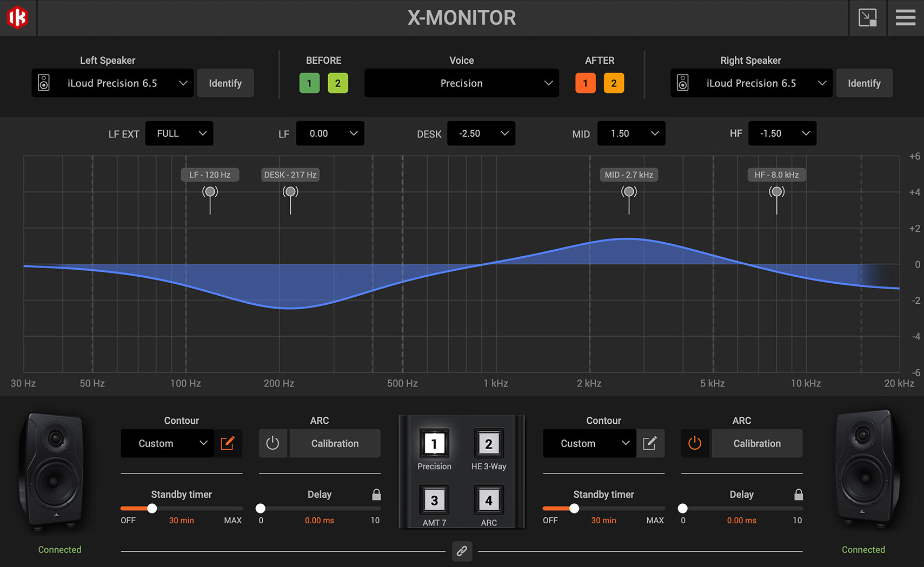Expand the LF EXT dropdown
Screen dimensions: 924x567
pyautogui.click(x=179, y=134)
